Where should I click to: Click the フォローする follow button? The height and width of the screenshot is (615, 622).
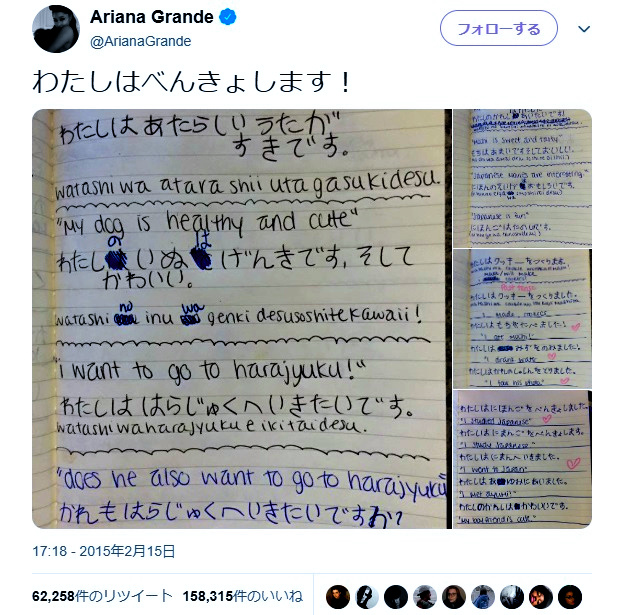pos(499,28)
